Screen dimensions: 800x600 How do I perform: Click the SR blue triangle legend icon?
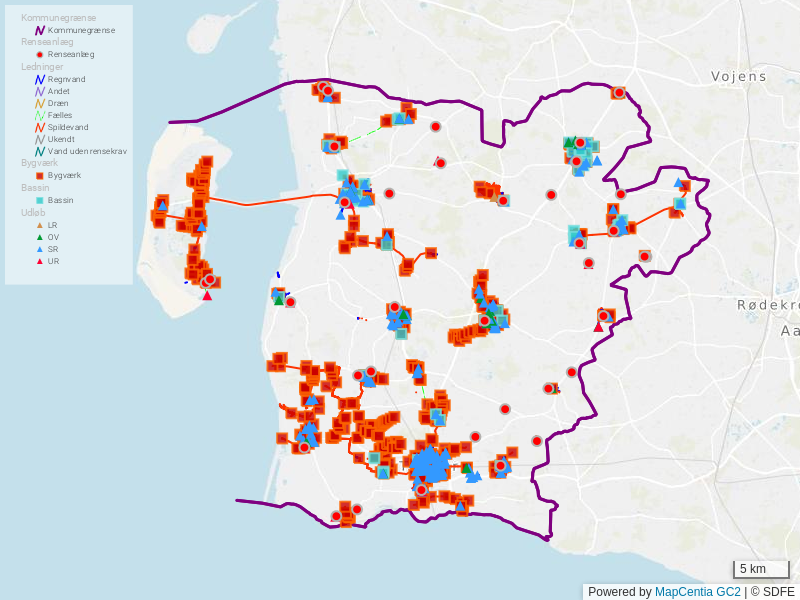click(40, 249)
